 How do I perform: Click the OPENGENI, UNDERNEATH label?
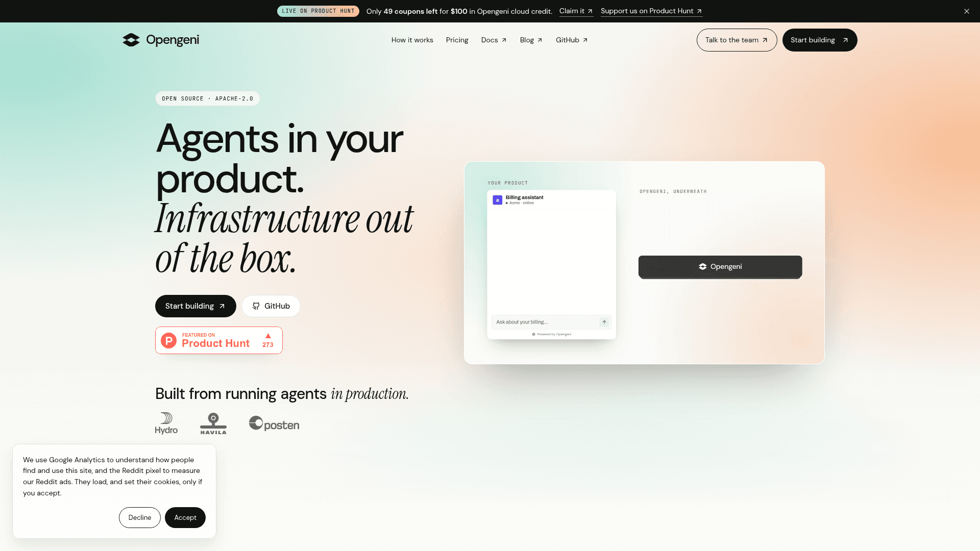pos(673,191)
